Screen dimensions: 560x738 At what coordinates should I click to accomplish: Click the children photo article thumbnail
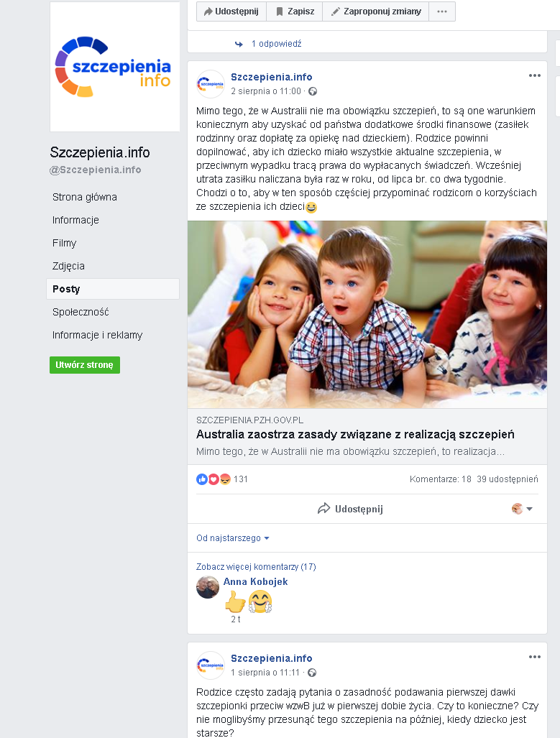[367, 315]
